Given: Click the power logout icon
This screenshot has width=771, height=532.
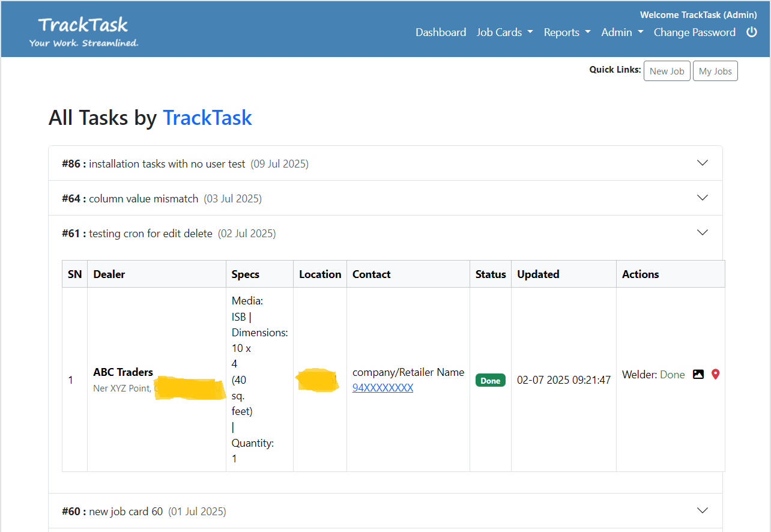Looking at the screenshot, I should 751,32.
